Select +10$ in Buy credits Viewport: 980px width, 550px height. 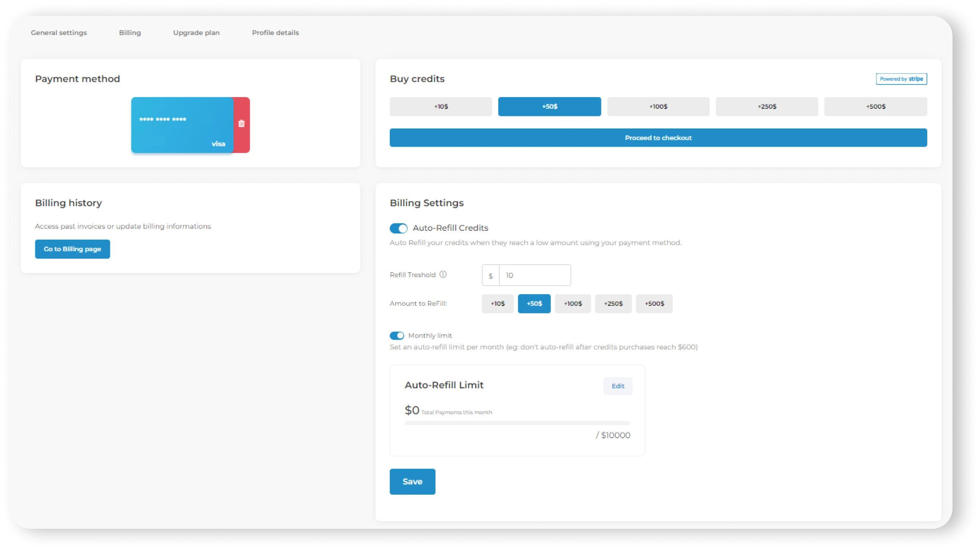(441, 107)
